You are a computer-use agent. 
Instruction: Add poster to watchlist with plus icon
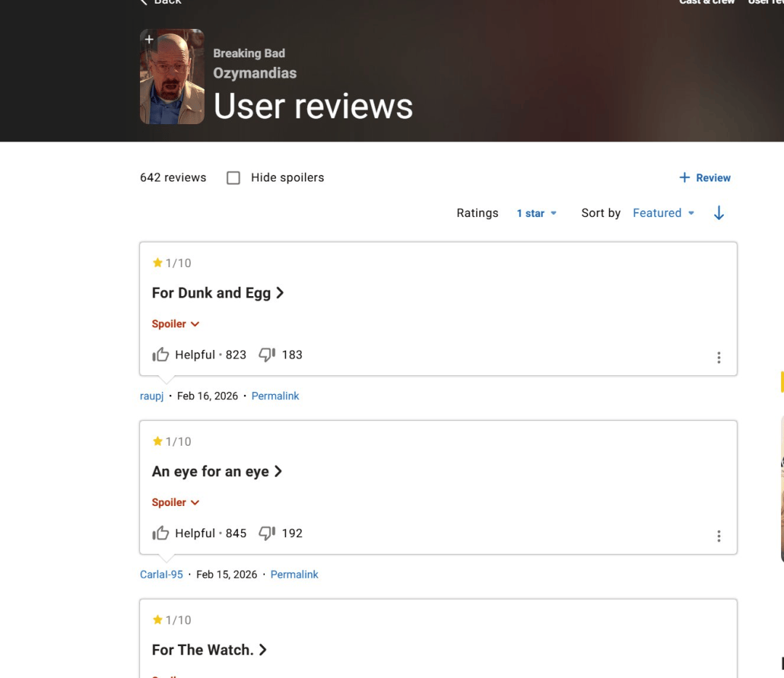149,39
